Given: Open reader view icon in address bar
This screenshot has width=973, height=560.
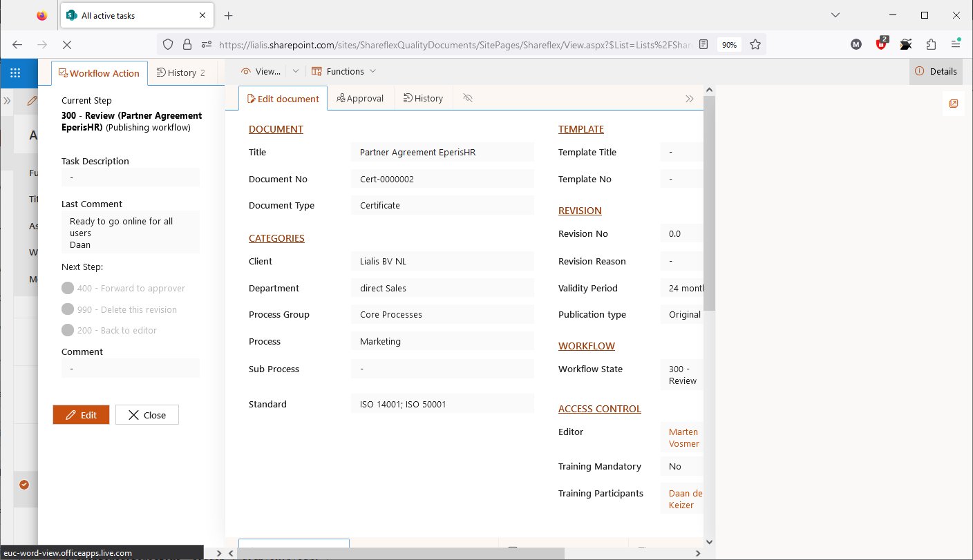Looking at the screenshot, I should (703, 44).
